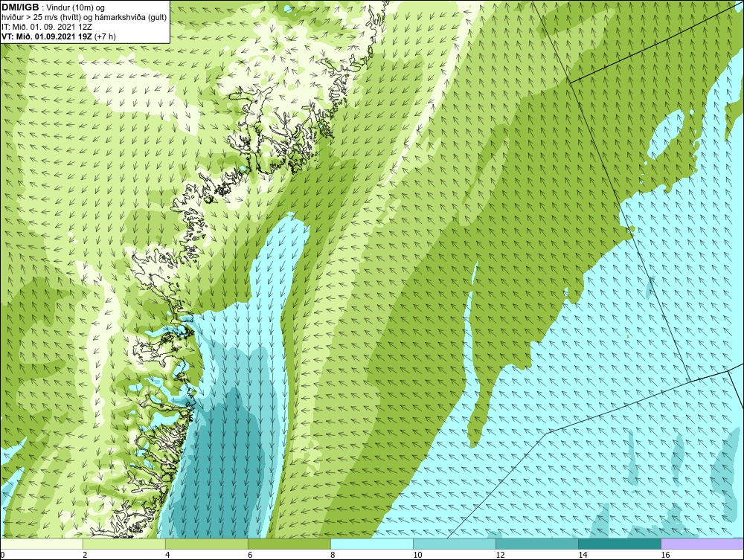The width and height of the screenshot is (744, 560).
Task: Click the 0–2 m/s palest legend swatch
Action: (x=42, y=544)
